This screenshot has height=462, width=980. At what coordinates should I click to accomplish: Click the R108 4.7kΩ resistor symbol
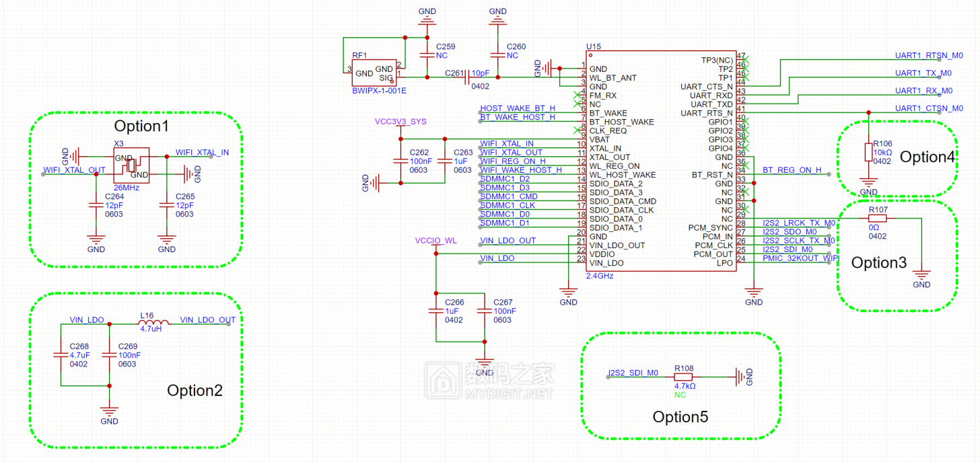coord(684,377)
